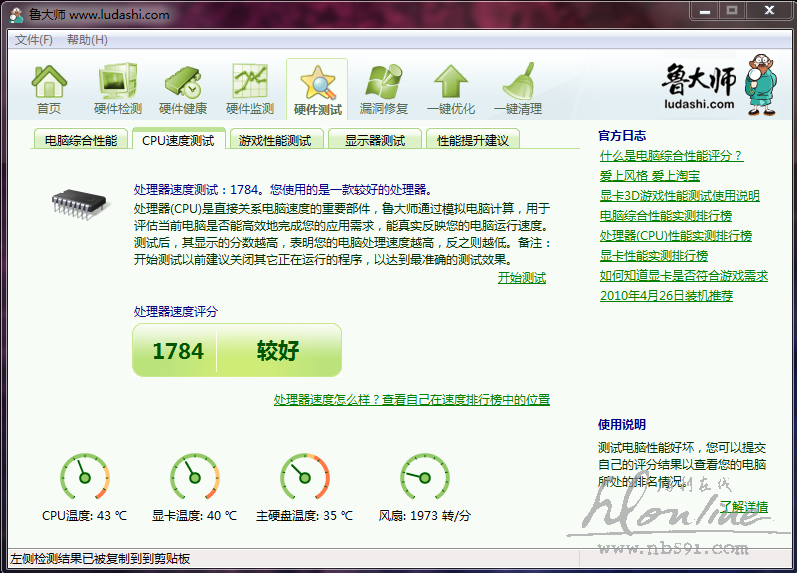Image resolution: width=797 pixels, height=573 pixels.
Task: Open the 帮助(H) menu
Action: 87,40
